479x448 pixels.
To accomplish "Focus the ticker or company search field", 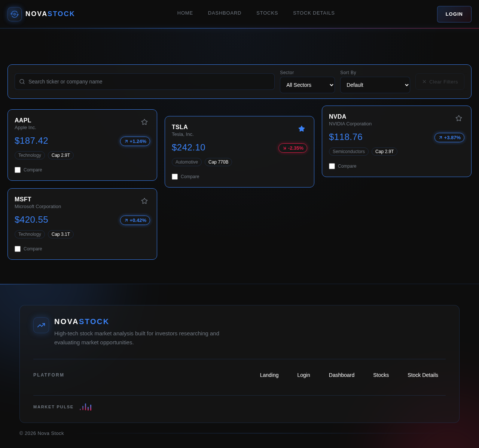I will point(144,82).
